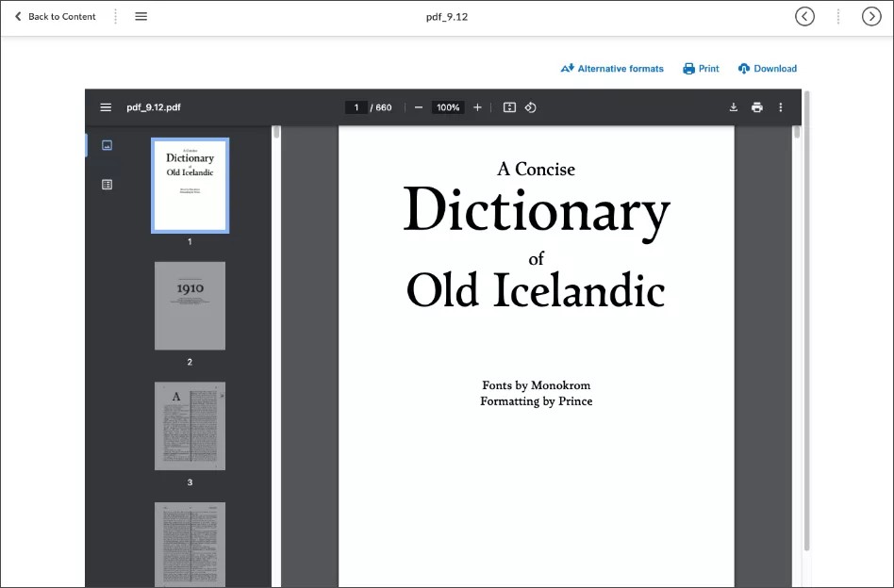Go to the next content item
The image size is (894, 588).
(871, 17)
